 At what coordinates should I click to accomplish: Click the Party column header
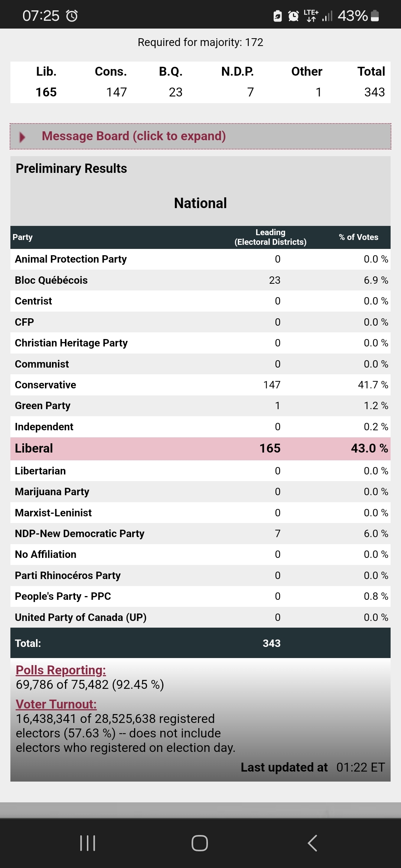tap(23, 237)
